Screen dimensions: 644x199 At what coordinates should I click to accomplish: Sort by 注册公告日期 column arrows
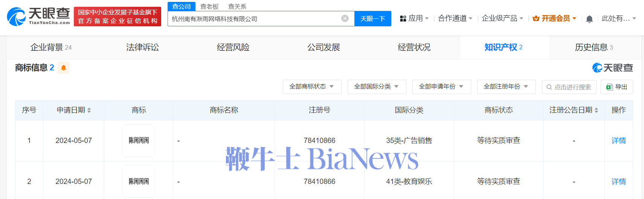pyautogui.click(x=596, y=110)
